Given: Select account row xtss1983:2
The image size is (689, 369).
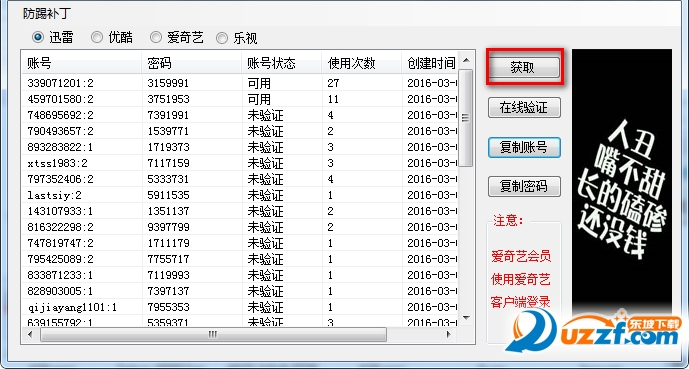Looking at the screenshot, I should tap(240, 163).
